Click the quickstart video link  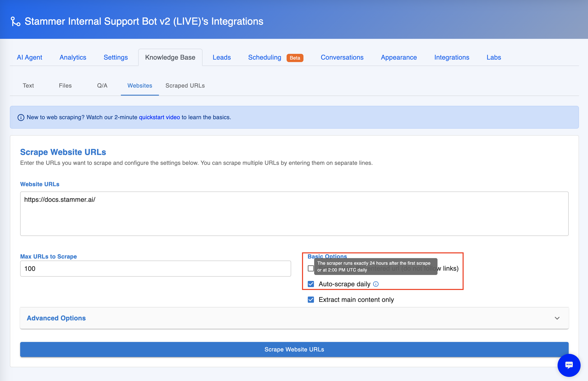[159, 117]
